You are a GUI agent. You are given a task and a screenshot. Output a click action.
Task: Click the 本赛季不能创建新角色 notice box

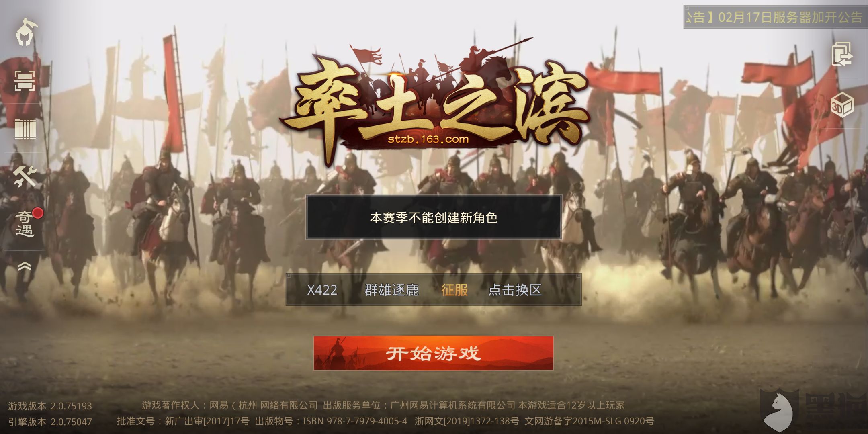[434, 217]
